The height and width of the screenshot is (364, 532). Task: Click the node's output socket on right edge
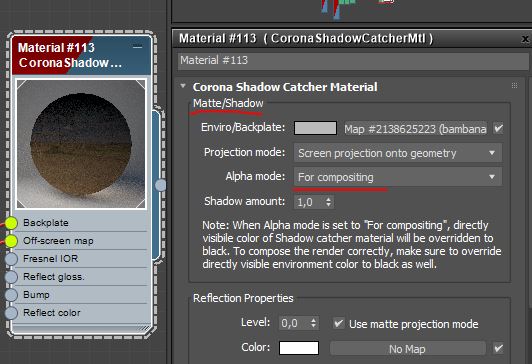[x=161, y=185]
